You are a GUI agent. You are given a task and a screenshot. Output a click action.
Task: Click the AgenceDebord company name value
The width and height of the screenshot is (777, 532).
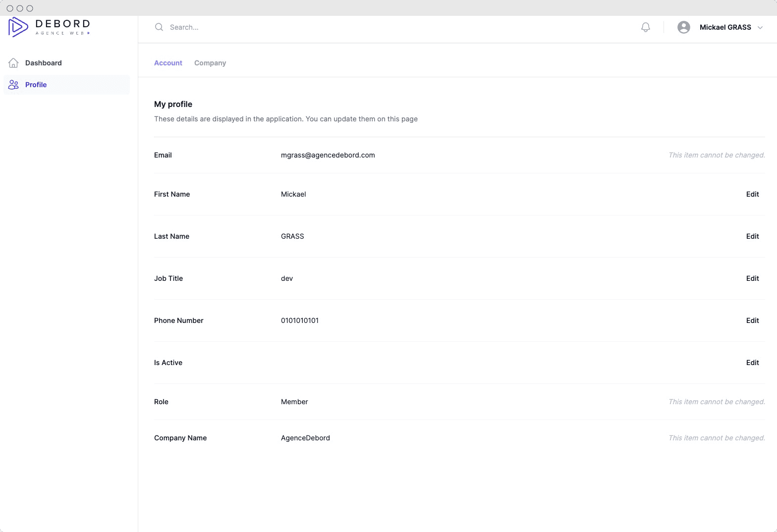(x=305, y=438)
